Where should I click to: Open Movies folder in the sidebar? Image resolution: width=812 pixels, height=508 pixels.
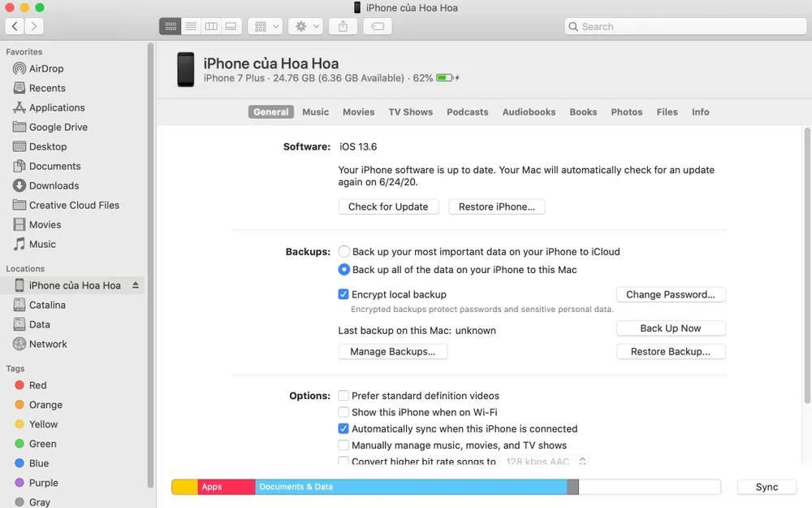37,224
